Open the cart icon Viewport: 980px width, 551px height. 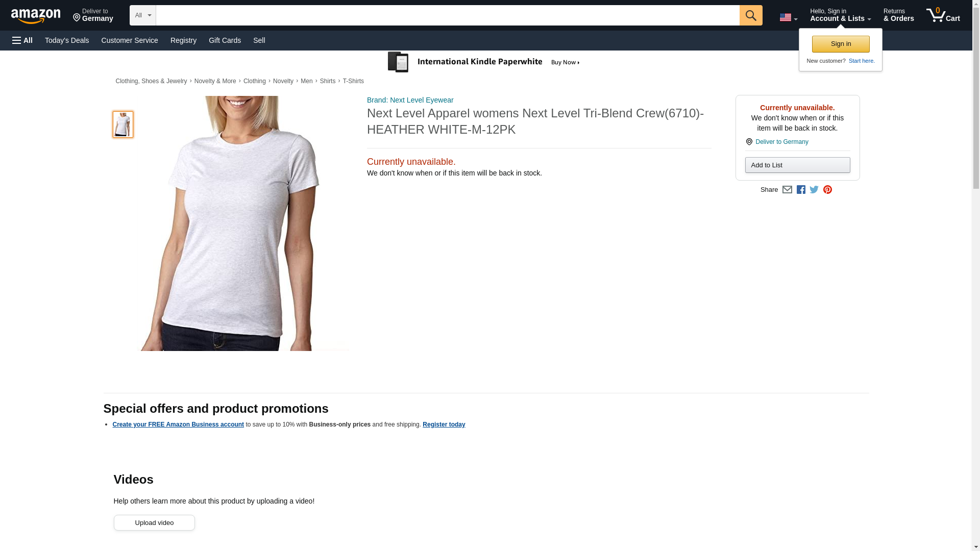[943, 15]
